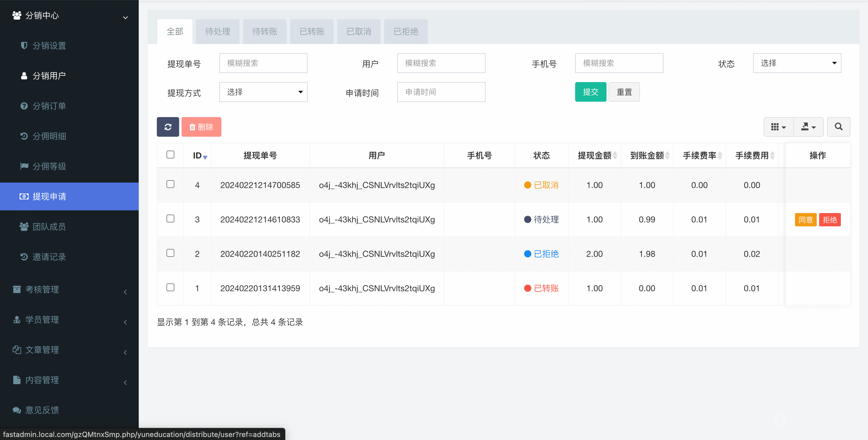Click the chat bubbles icon beside 意见反馈

[17, 410]
